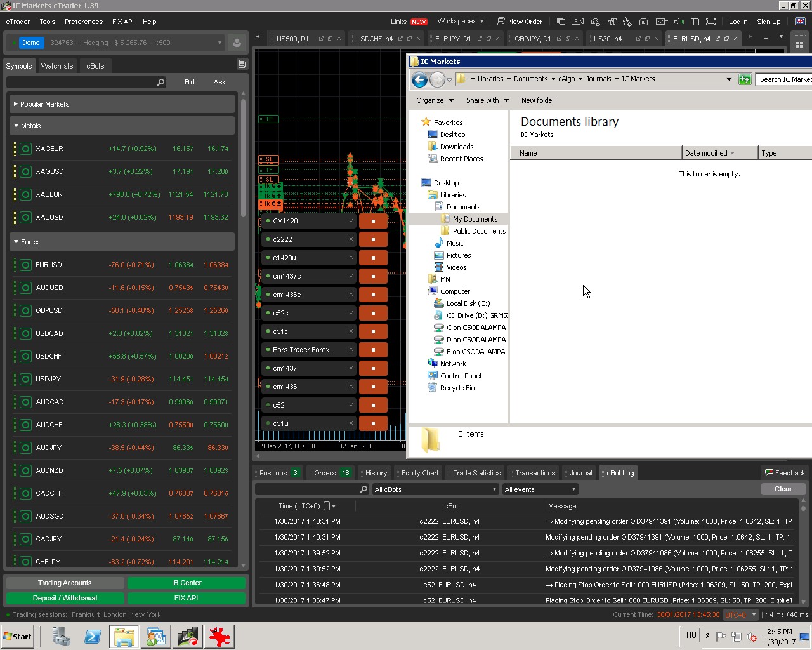Click the Feedback link
The width and height of the screenshot is (812, 650).
pyautogui.click(x=785, y=473)
